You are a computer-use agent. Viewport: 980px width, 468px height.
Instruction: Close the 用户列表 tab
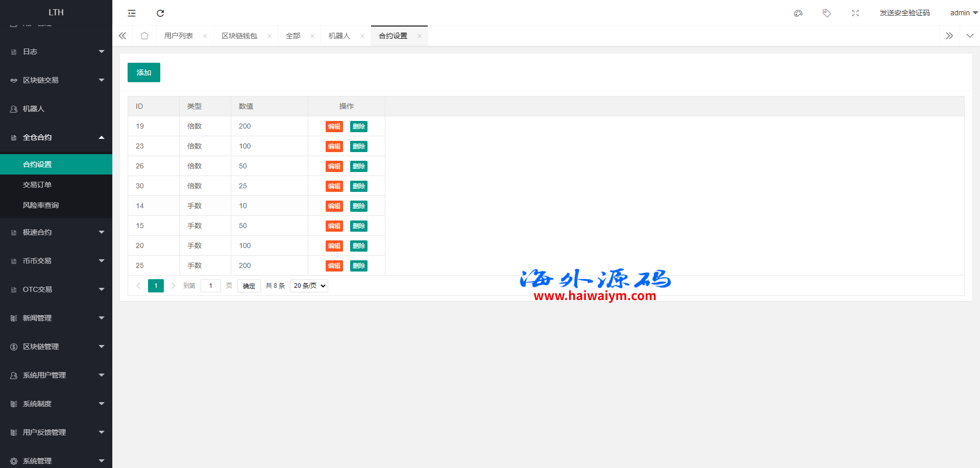point(205,36)
